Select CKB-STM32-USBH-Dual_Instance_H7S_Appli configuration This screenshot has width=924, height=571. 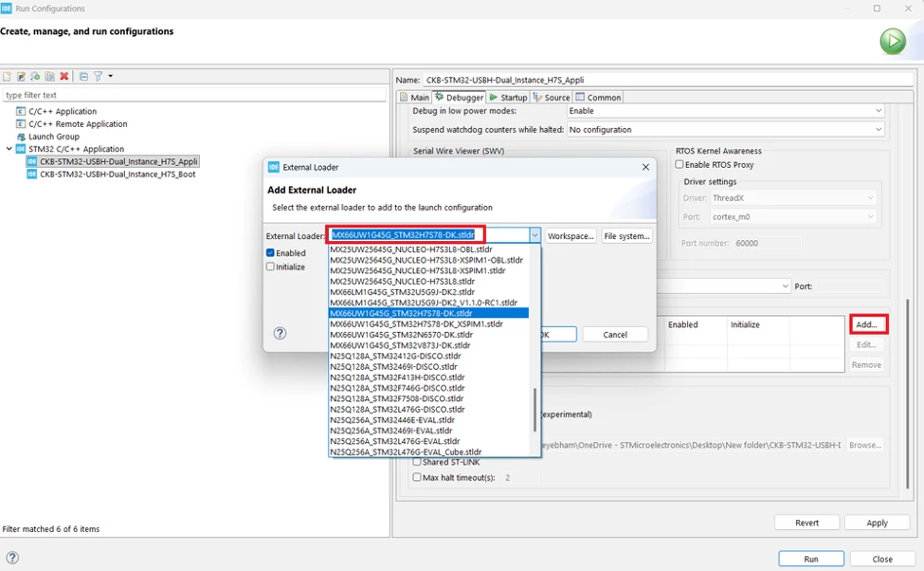[x=118, y=161]
